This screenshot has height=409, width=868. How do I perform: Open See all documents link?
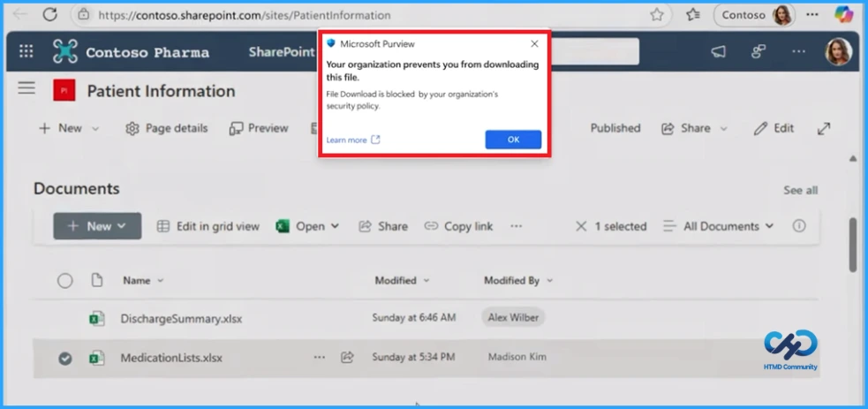pyautogui.click(x=801, y=191)
